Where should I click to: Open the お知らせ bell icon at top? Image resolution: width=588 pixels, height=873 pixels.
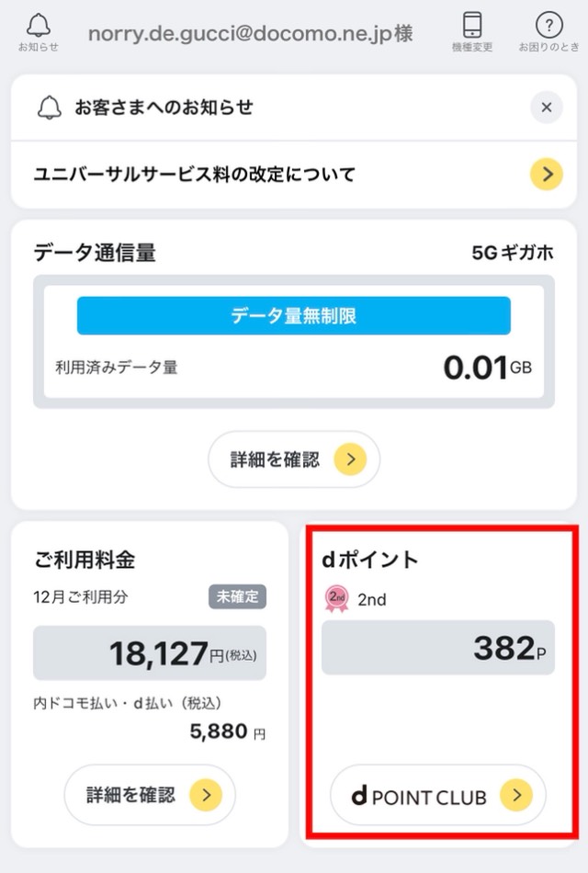39,32
